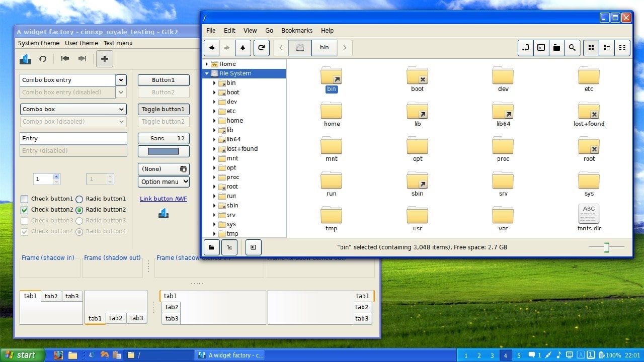Screen dimensions: 644x362
Task: Open the Combo box dropdown
Action: (73, 109)
